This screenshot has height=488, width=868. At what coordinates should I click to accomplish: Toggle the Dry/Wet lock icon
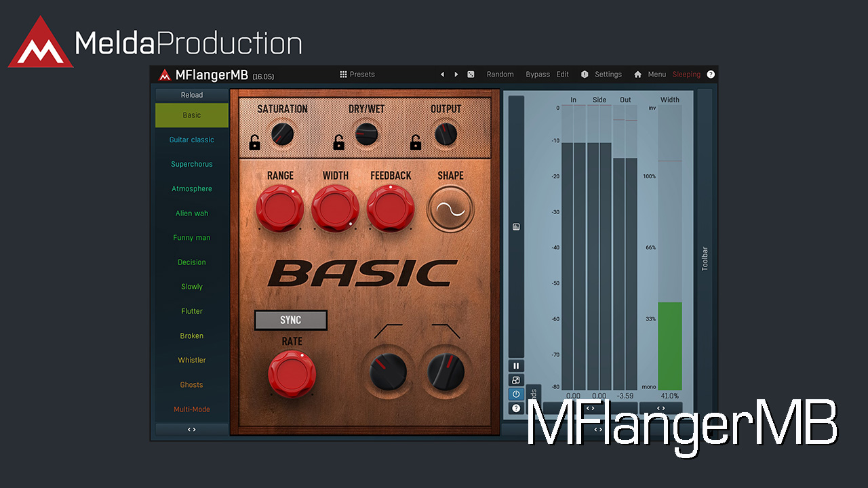[x=338, y=142]
